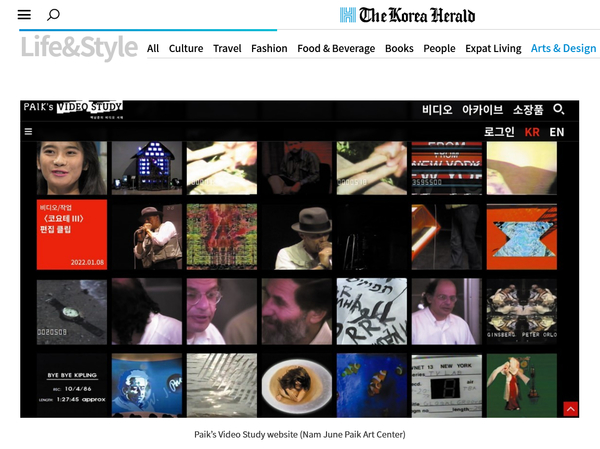This screenshot has height=449, width=600.
Task: Select the People section link
Action: point(439,48)
